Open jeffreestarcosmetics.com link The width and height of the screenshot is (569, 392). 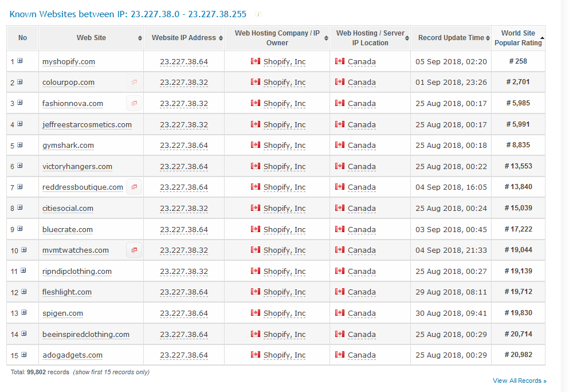[x=87, y=124]
